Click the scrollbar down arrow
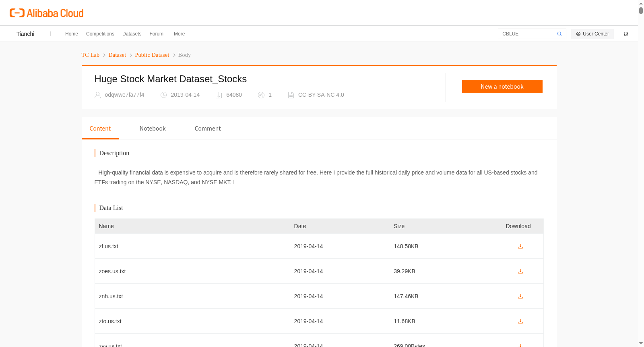This screenshot has height=347, width=644. click(x=641, y=343)
